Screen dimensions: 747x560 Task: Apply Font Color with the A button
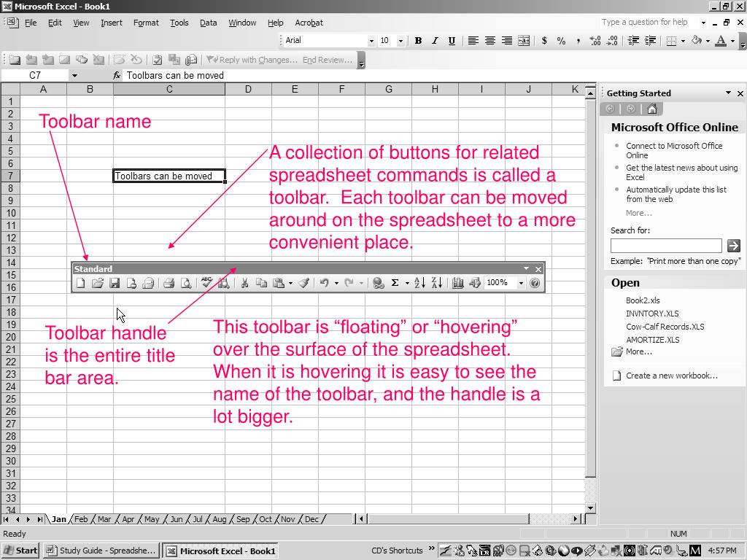721,41
